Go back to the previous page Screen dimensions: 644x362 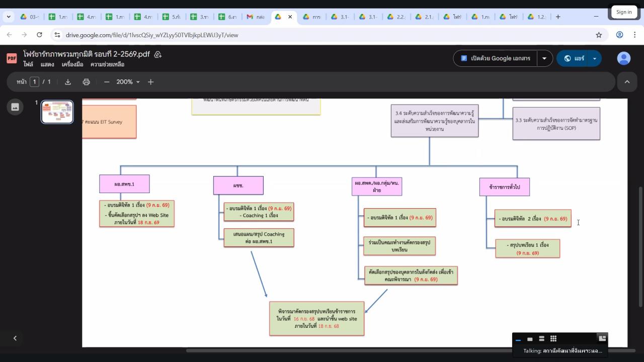[9, 35]
